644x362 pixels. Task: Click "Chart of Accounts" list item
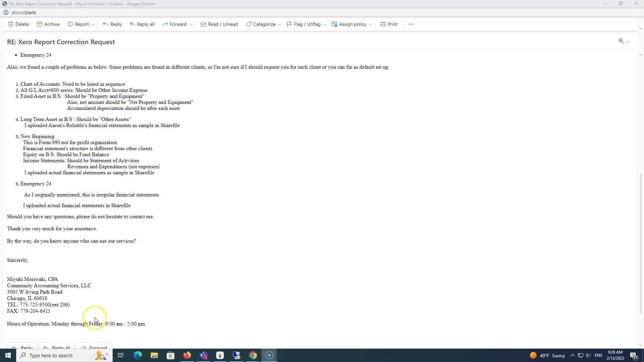point(73,84)
